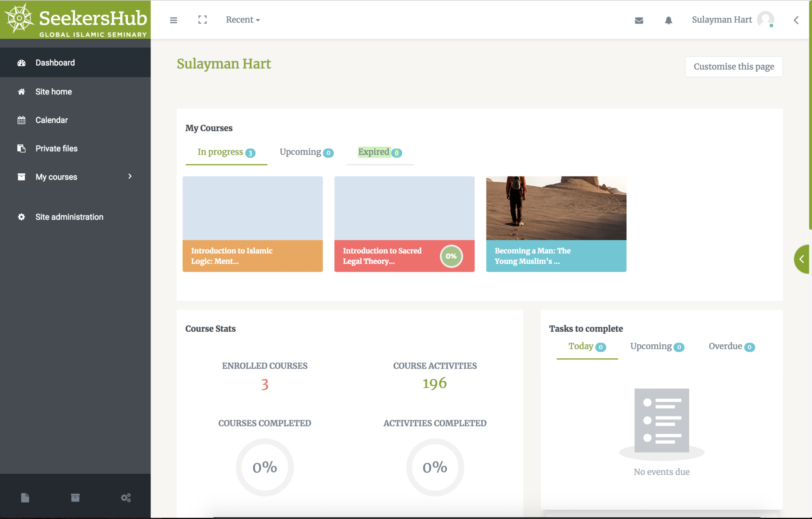812x519 pixels.
Task: Open Site home in sidebar
Action: click(x=75, y=92)
